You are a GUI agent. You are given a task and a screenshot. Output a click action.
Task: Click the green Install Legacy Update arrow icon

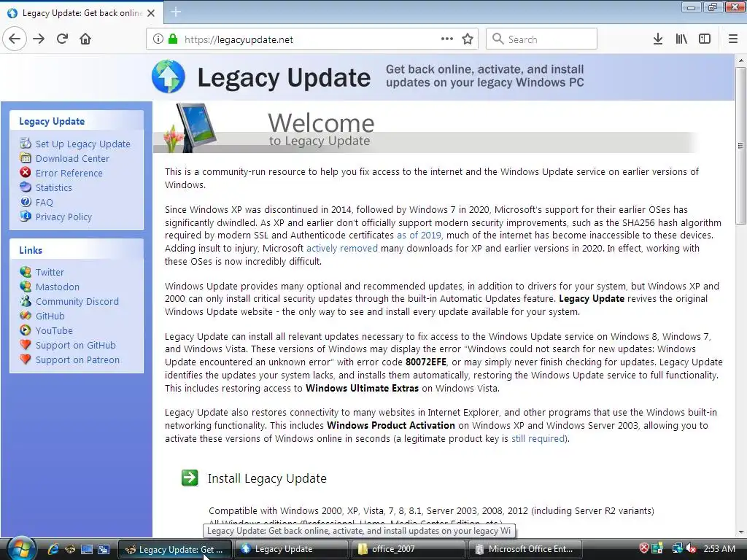click(x=190, y=478)
